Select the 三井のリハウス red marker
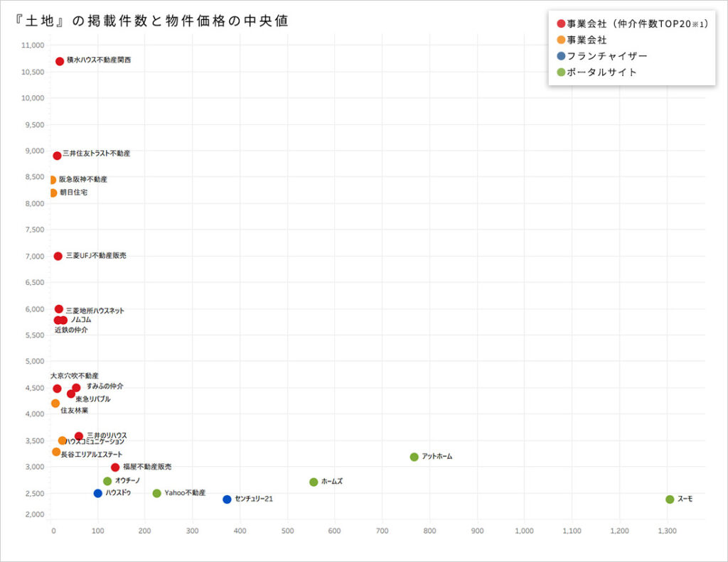The height and width of the screenshot is (562, 728). coord(79,436)
